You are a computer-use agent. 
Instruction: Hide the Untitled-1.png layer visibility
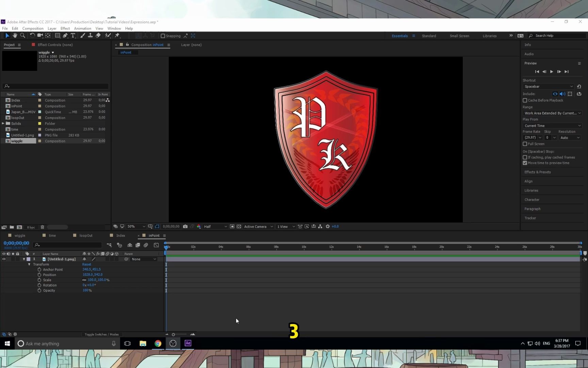tap(4, 259)
